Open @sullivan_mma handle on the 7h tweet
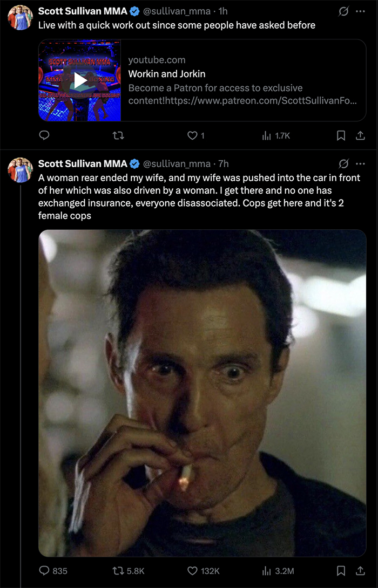Image resolution: width=378 pixels, height=588 pixels. tap(177, 164)
